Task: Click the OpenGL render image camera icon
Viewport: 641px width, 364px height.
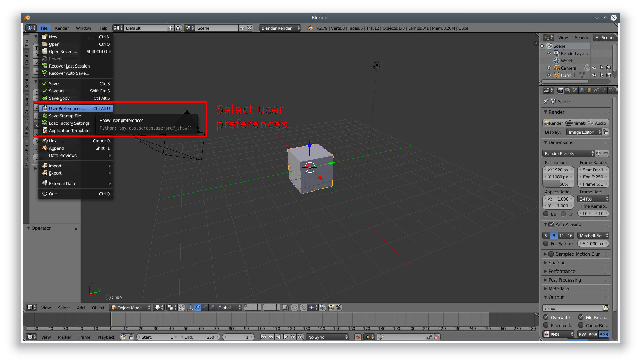Action: click(331, 308)
